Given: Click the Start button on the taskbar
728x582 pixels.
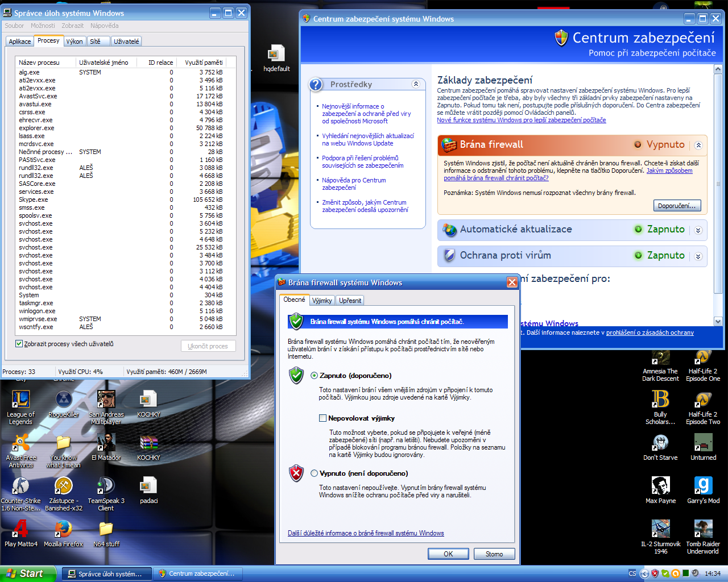Looking at the screenshot, I should coord(28,573).
